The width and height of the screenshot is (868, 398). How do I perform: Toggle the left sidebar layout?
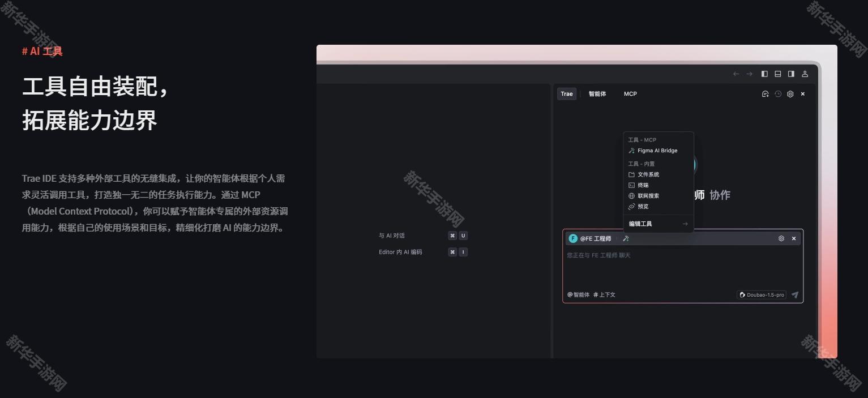point(764,74)
